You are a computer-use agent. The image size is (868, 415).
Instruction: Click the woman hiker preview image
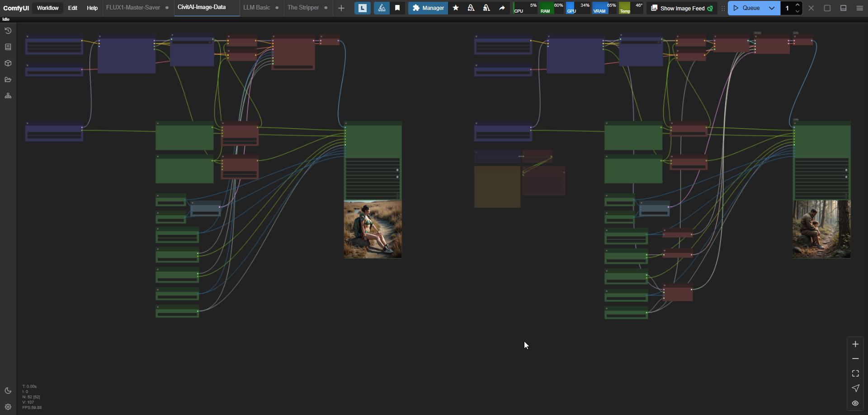pyautogui.click(x=373, y=229)
